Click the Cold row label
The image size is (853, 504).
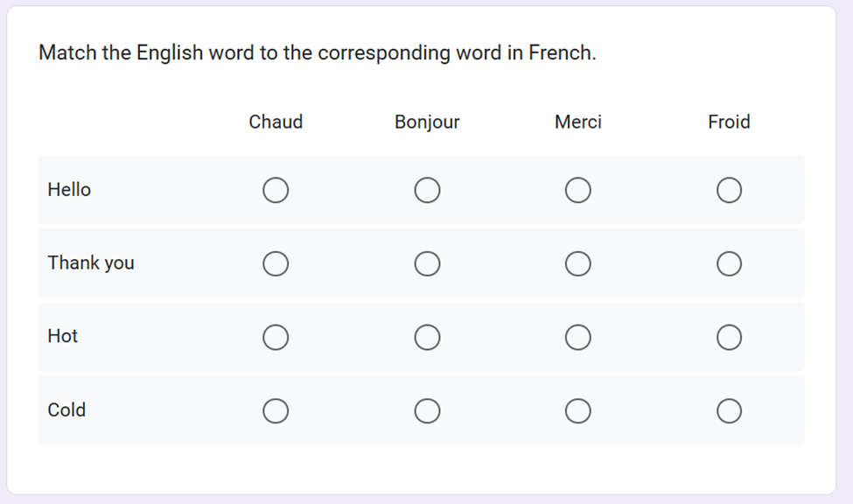66,410
